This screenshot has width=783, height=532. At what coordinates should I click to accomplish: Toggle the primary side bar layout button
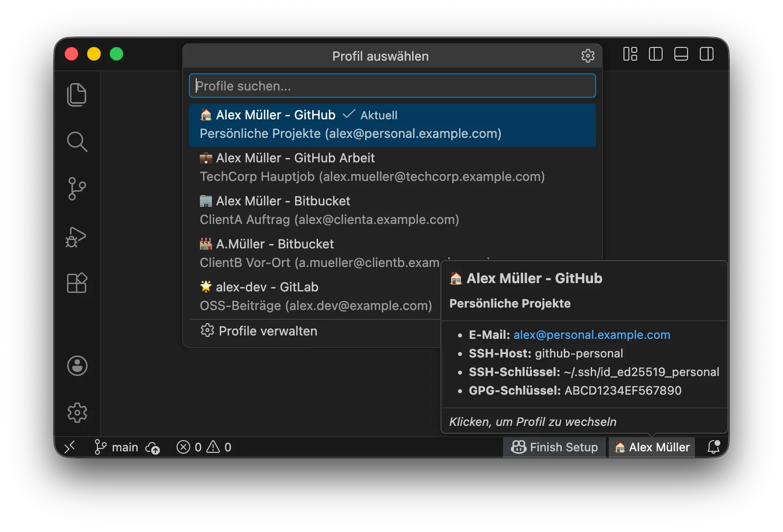tap(656, 54)
